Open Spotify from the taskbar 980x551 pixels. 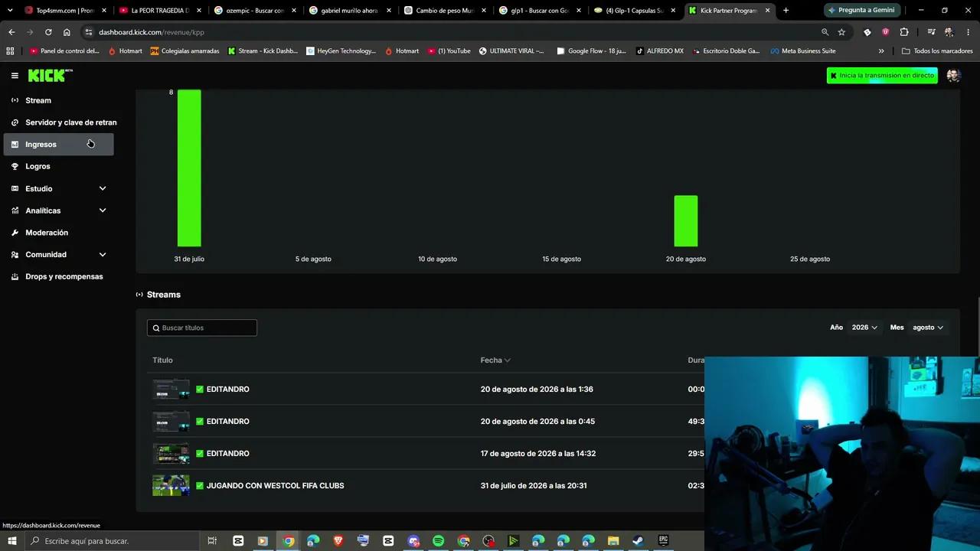tap(438, 541)
